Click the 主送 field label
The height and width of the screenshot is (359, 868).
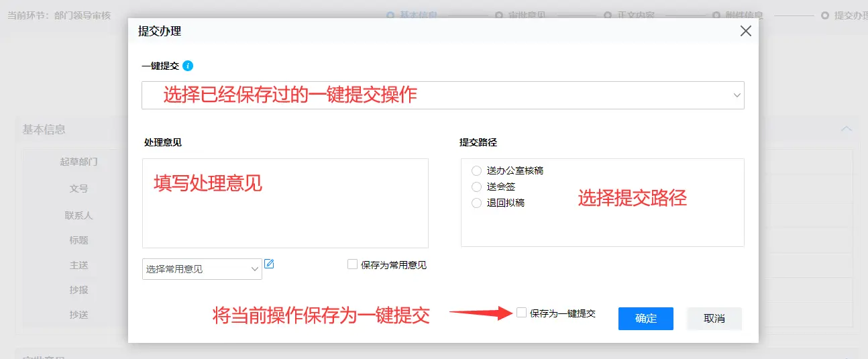(79, 265)
